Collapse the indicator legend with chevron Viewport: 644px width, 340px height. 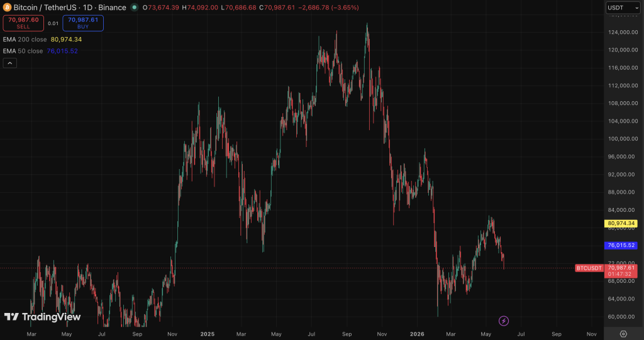point(10,63)
